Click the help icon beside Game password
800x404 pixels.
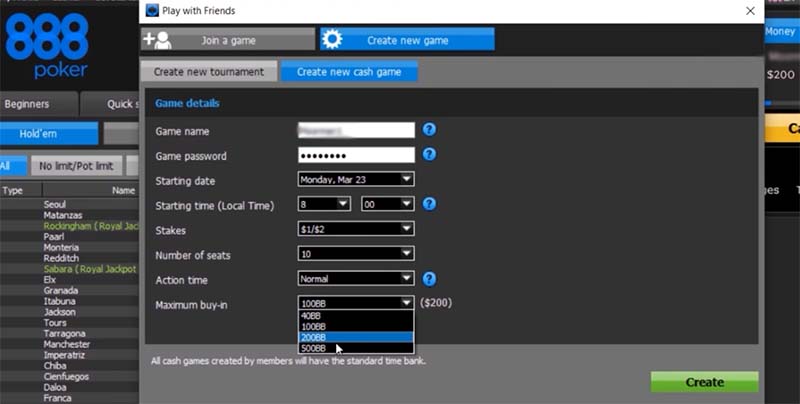coord(429,154)
